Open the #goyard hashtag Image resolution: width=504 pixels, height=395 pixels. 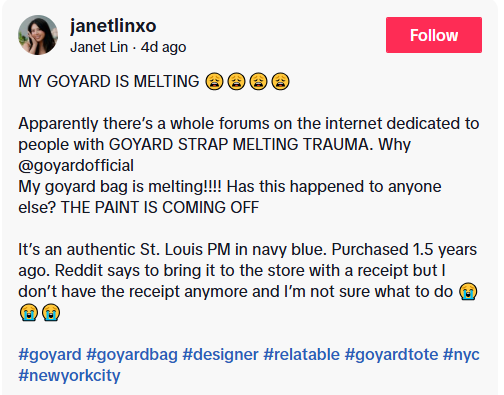point(50,354)
